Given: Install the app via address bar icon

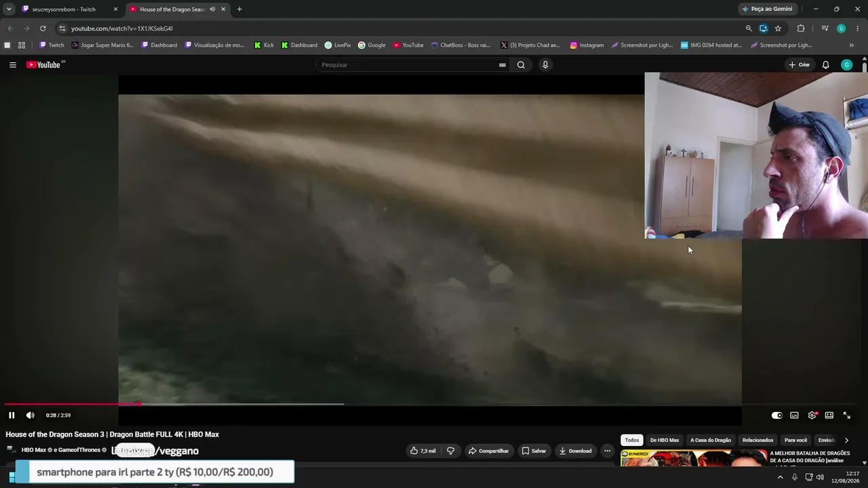Looking at the screenshot, I should 764,28.
